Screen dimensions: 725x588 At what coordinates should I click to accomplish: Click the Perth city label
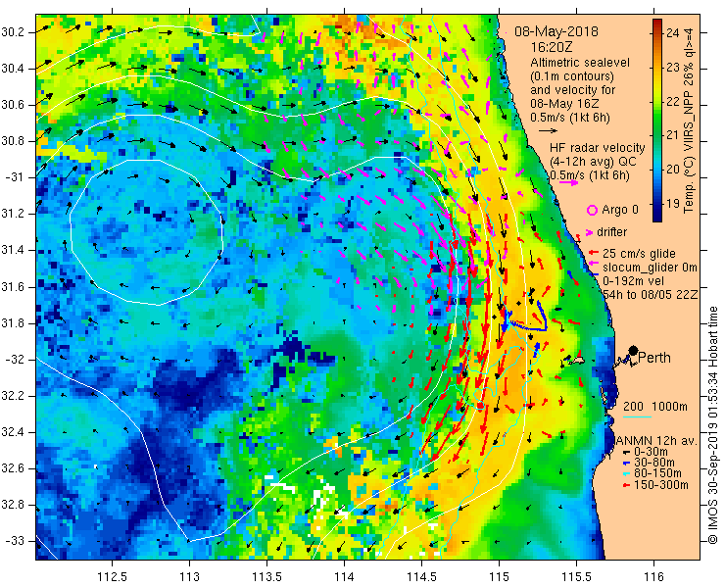coord(654,358)
